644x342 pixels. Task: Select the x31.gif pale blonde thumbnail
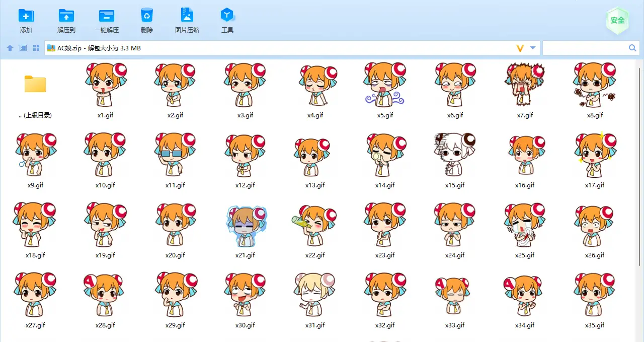point(315,295)
